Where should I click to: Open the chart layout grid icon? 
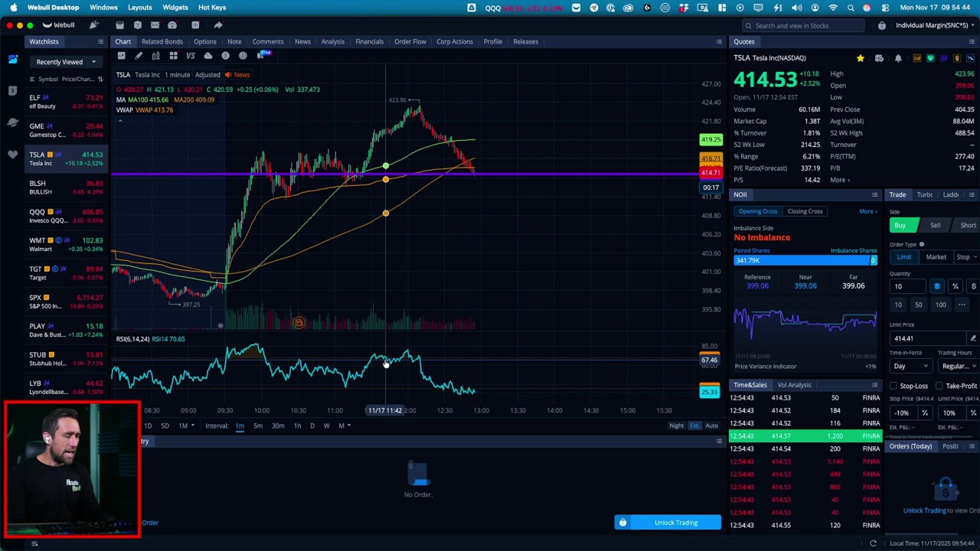(x=174, y=56)
